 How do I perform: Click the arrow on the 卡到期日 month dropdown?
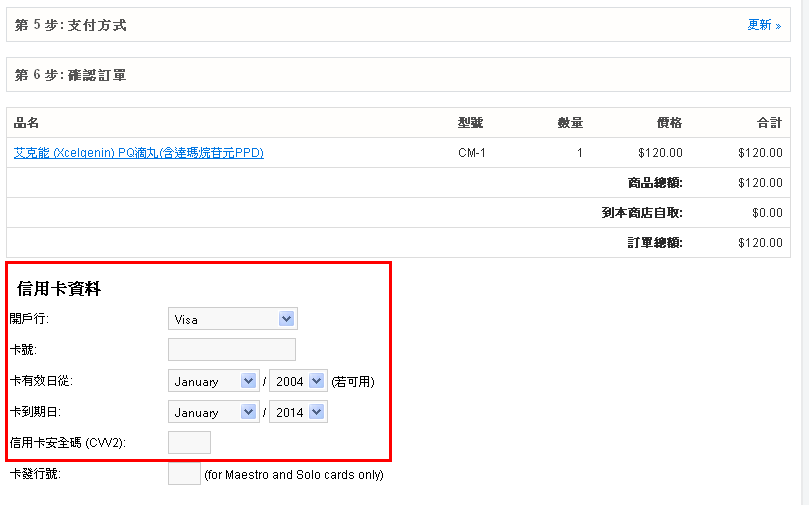click(248, 412)
